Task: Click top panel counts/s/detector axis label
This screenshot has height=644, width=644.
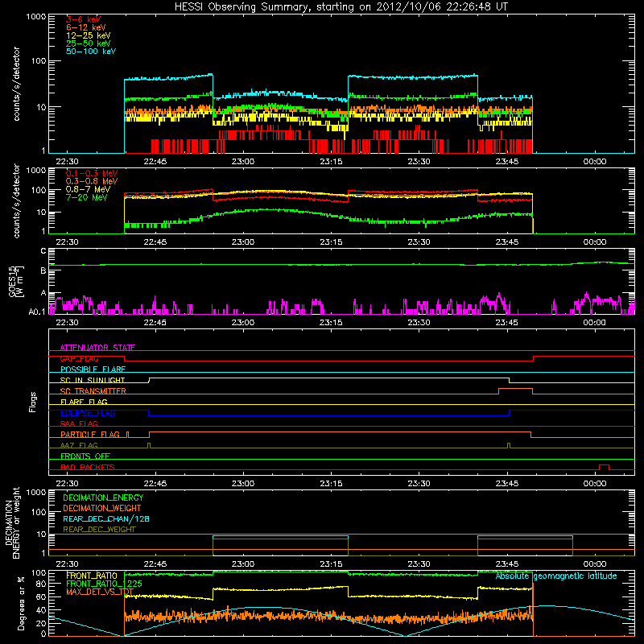Action: (x=16, y=84)
